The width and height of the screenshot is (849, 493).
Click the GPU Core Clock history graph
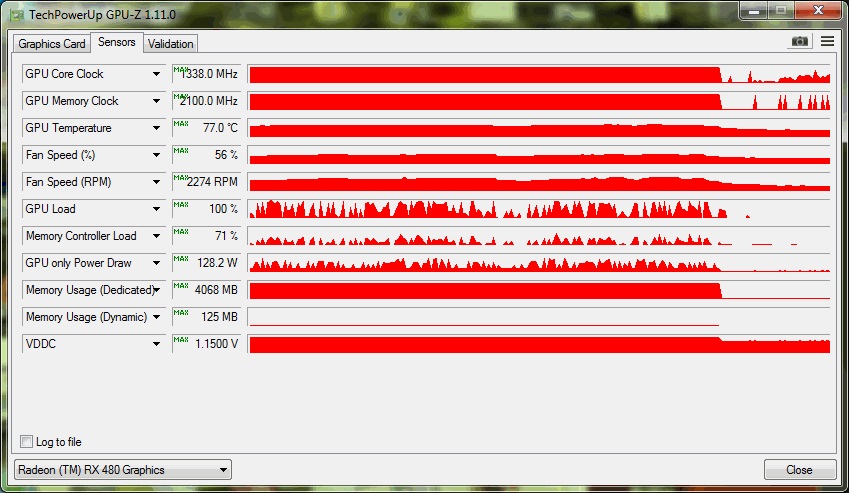point(539,74)
